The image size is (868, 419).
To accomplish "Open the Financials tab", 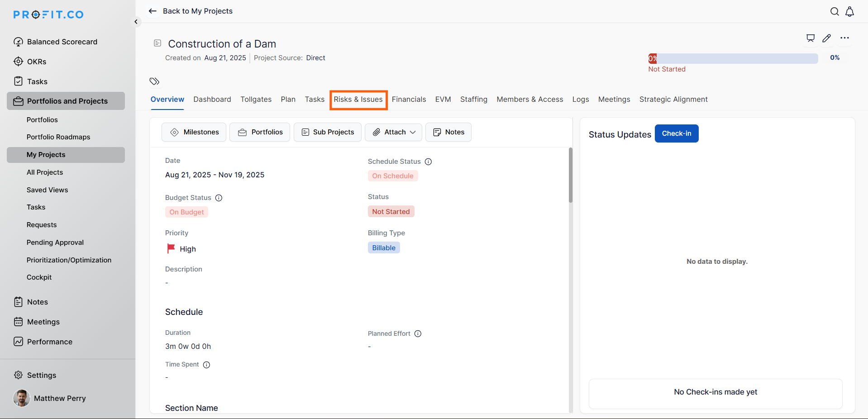I will click(409, 100).
